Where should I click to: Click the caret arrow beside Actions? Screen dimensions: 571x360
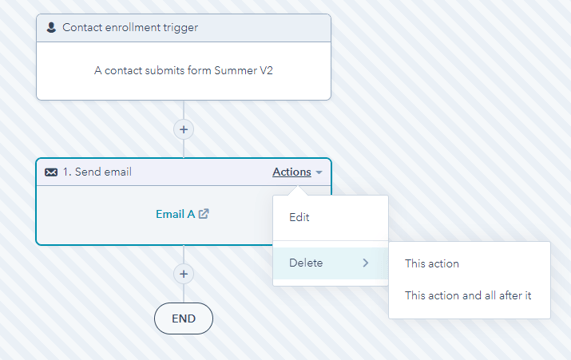pyautogui.click(x=319, y=172)
